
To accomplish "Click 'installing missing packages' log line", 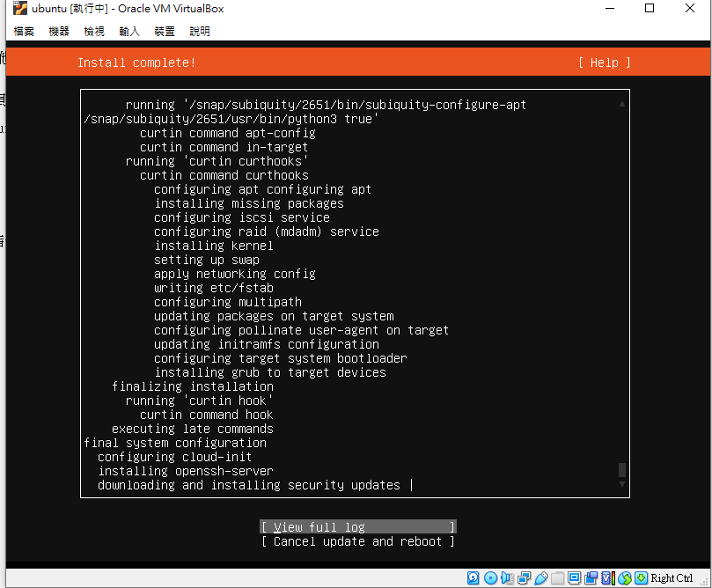I will (x=249, y=203).
